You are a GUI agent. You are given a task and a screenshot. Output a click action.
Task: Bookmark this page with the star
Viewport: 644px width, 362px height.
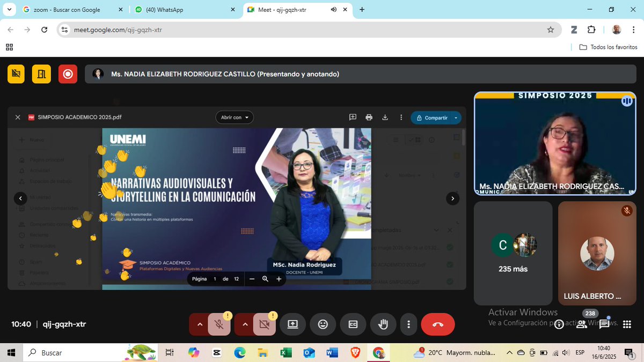tap(551, 29)
